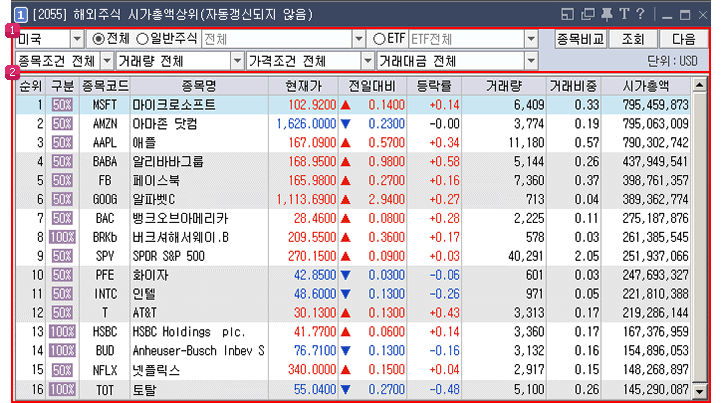Click the SPDR S&P 500 name
The height and width of the screenshot is (403, 723).
point(168,256)
